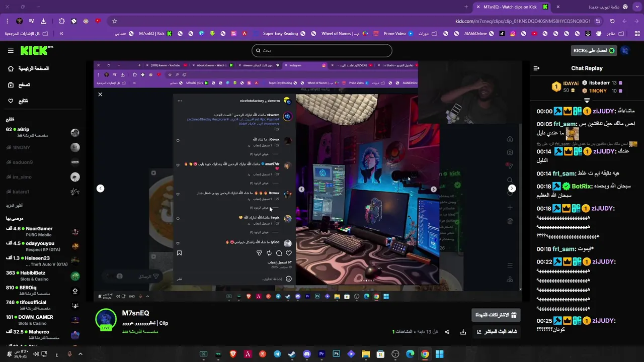
Task: Open recommended channel DOWN_GAMER
Action: click(43, 320)
